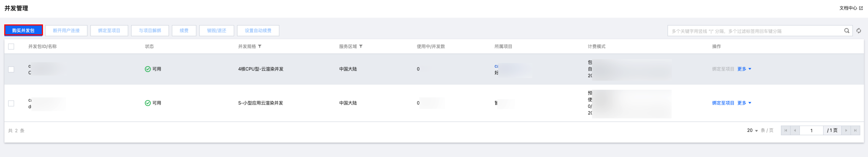Expand 更多 menu in second row
This screenshot has width=868, height=157.
(x=744, y=103)
